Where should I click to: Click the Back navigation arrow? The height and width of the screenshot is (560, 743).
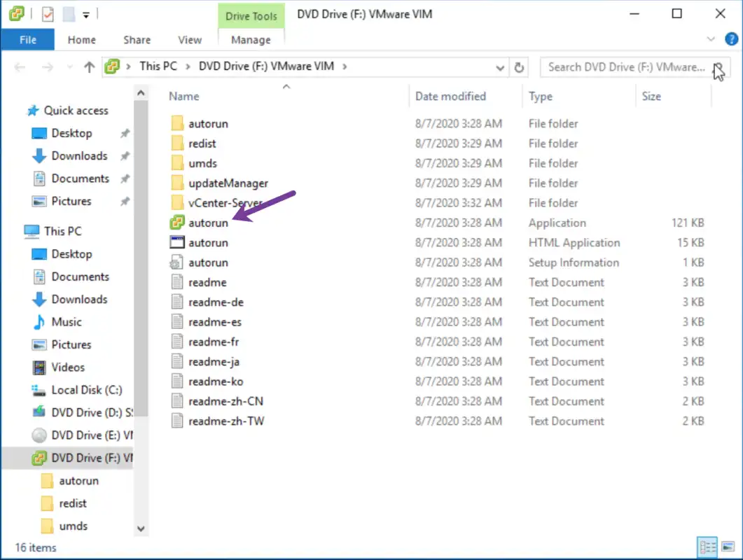[x=20, y=66]
